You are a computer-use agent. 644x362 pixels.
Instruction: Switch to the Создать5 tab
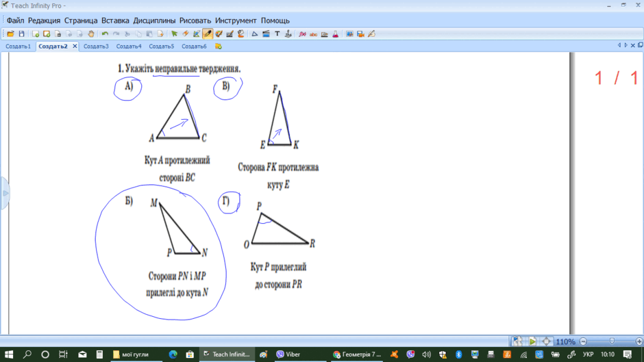click(x=162, y=47)
